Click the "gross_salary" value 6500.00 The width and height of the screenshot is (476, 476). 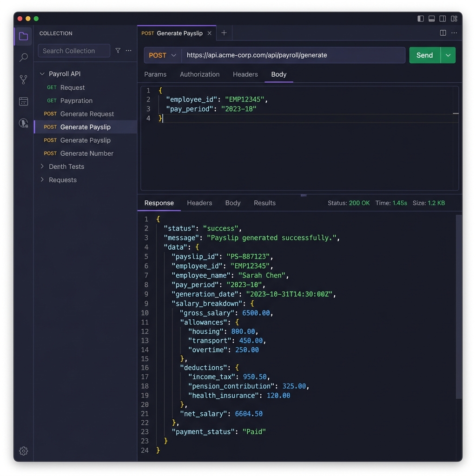tap(256, 313)
